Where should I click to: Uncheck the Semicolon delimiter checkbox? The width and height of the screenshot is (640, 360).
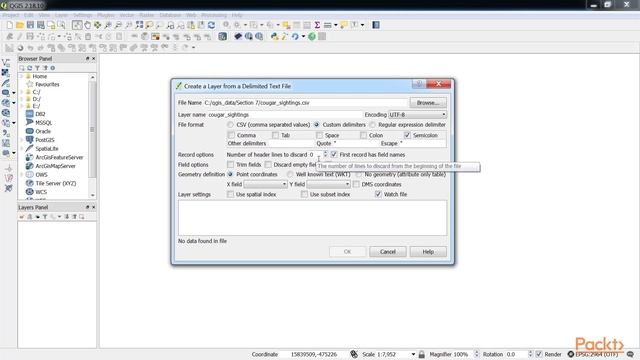tap(407, 135)
